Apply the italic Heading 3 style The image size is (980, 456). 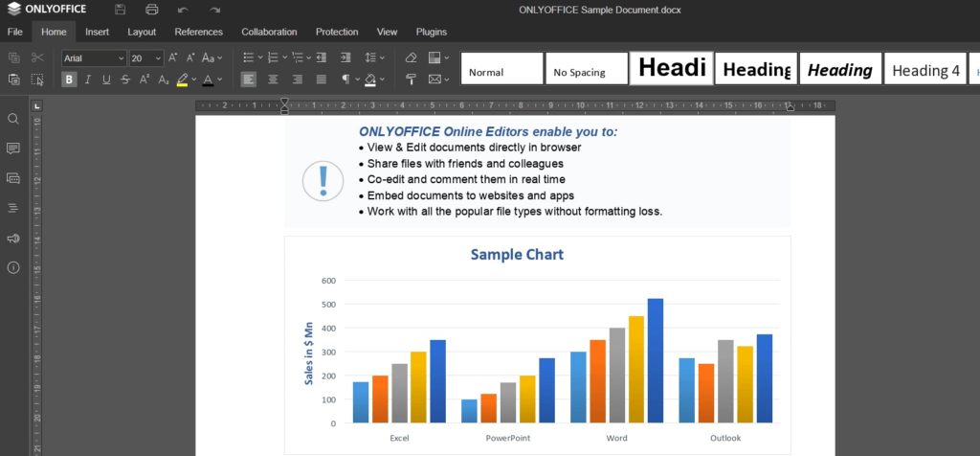840,68
